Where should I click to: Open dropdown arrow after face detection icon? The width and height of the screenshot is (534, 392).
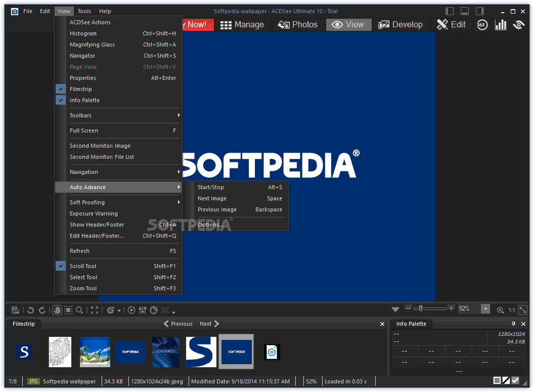(173, 312)
